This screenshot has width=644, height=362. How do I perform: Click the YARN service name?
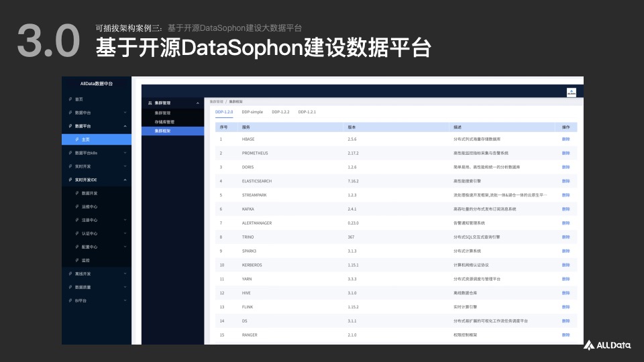tap(247, 279)
